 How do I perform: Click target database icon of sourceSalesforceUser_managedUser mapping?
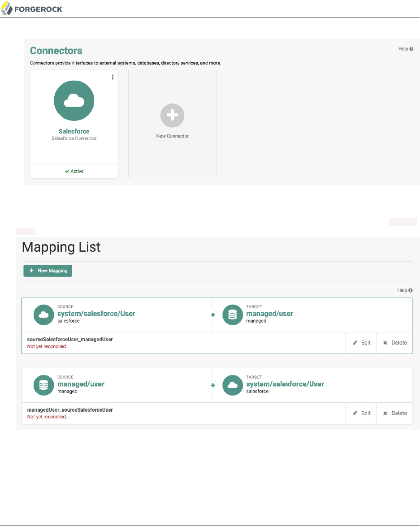[x=233, y=315]
